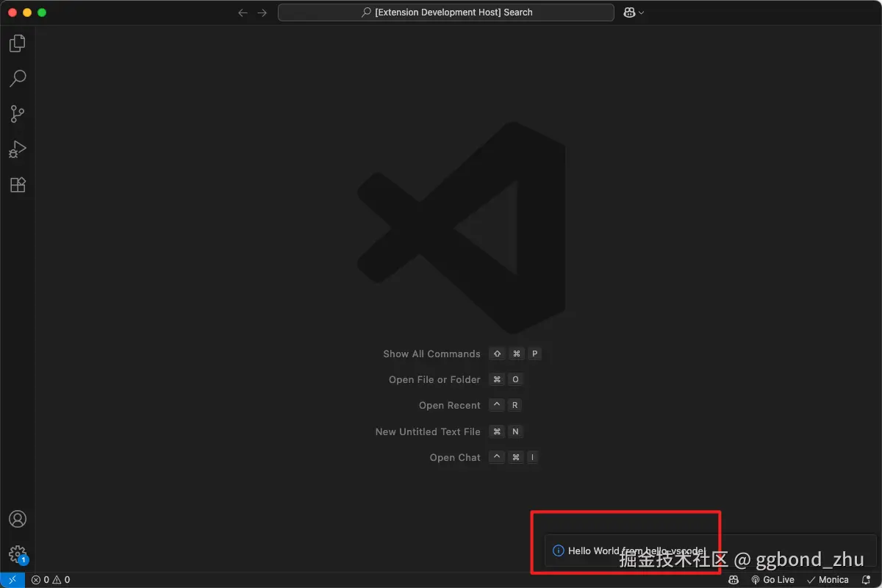
Task: Click the Copilot icon in status bar
Action: tap(733, 580)
